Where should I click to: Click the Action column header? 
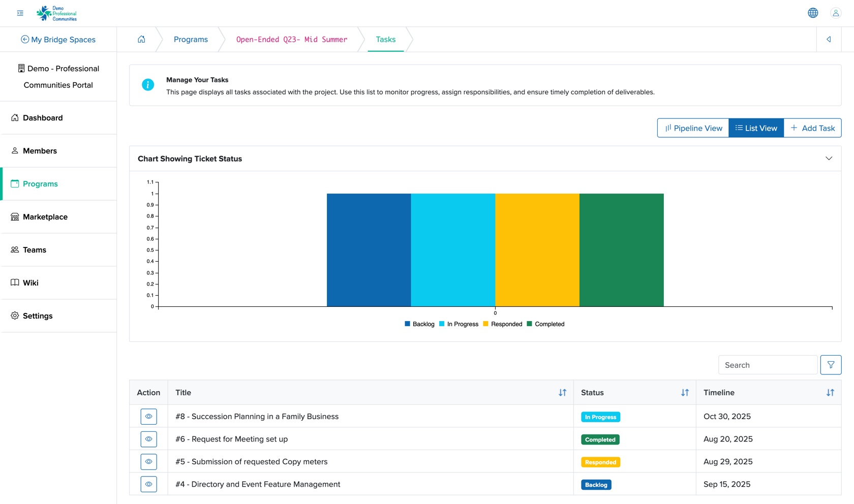(148, 393)
